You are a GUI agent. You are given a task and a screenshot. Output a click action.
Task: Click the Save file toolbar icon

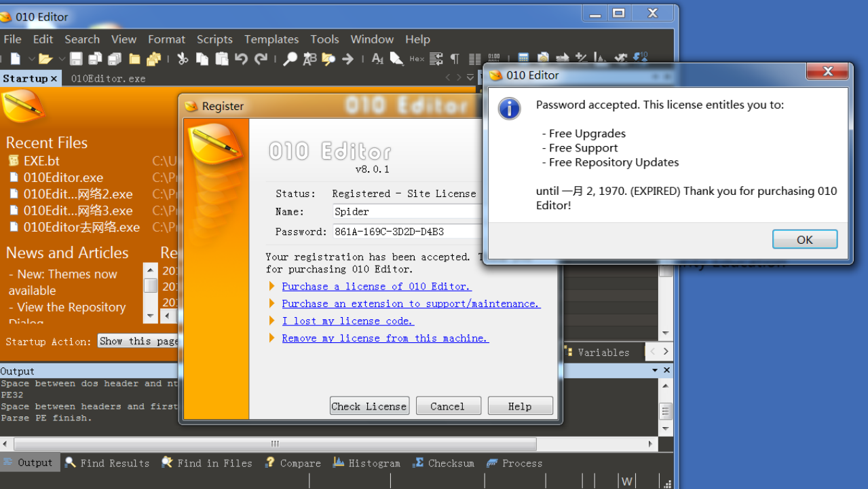coord(76,59)
